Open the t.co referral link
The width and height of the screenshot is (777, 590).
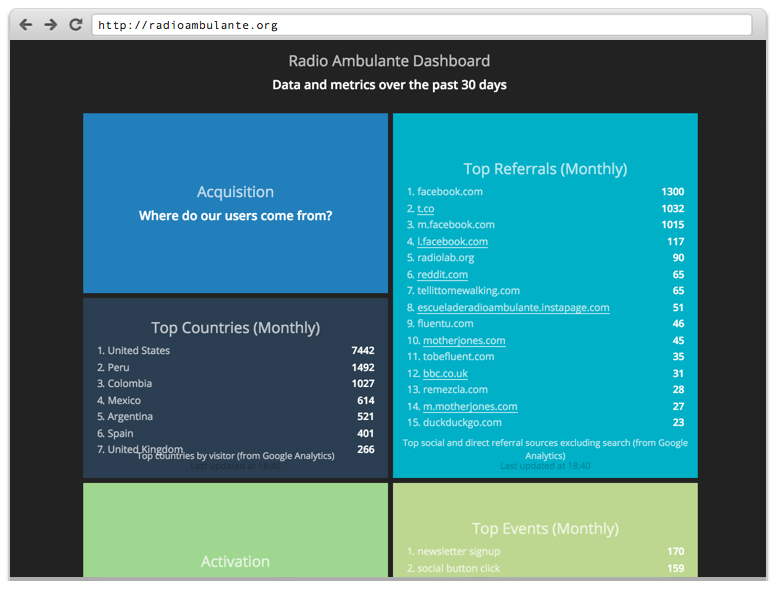pyautogui.click(x=425, y=209)
